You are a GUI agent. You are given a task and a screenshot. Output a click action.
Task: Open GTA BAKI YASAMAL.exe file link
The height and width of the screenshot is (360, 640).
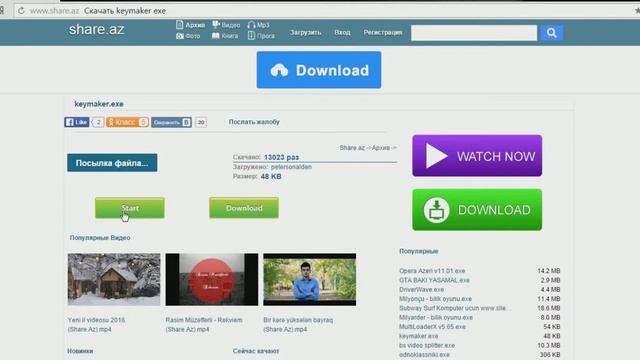click(x=434, y=280)
